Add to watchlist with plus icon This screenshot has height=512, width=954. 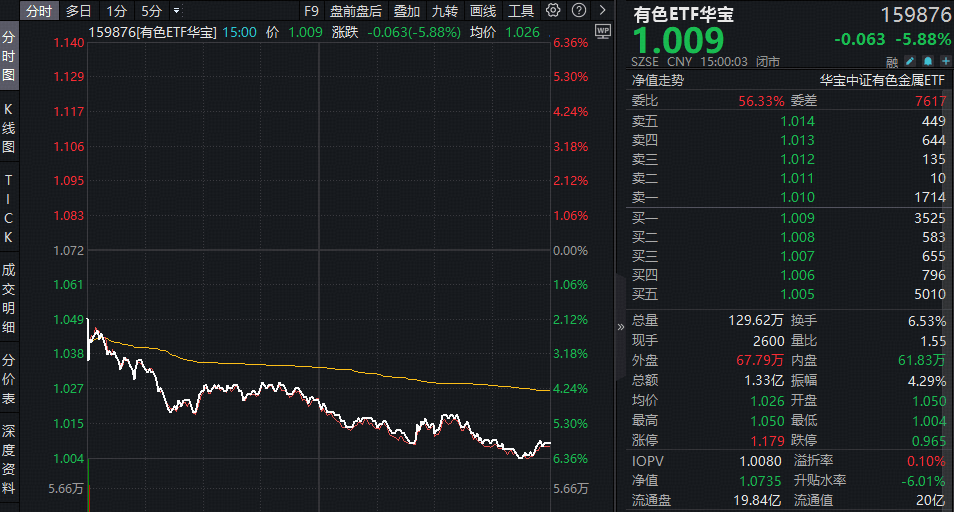(x=943, y=61)
